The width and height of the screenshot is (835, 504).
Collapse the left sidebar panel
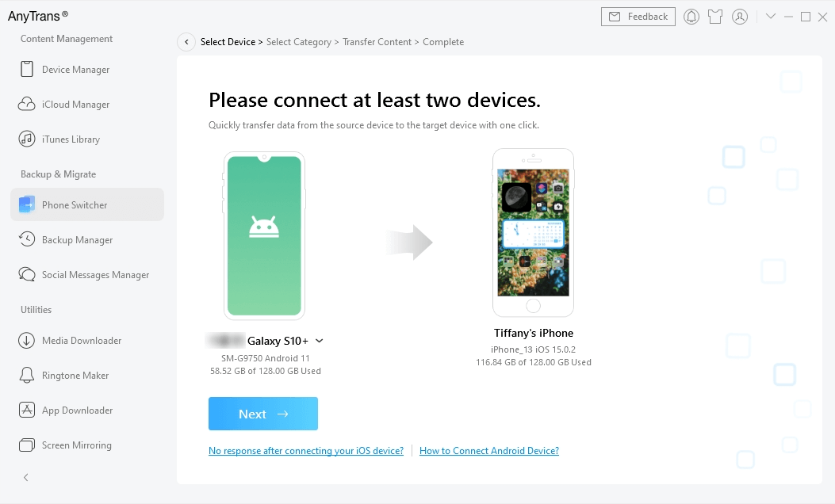click(x=26, y=477)
